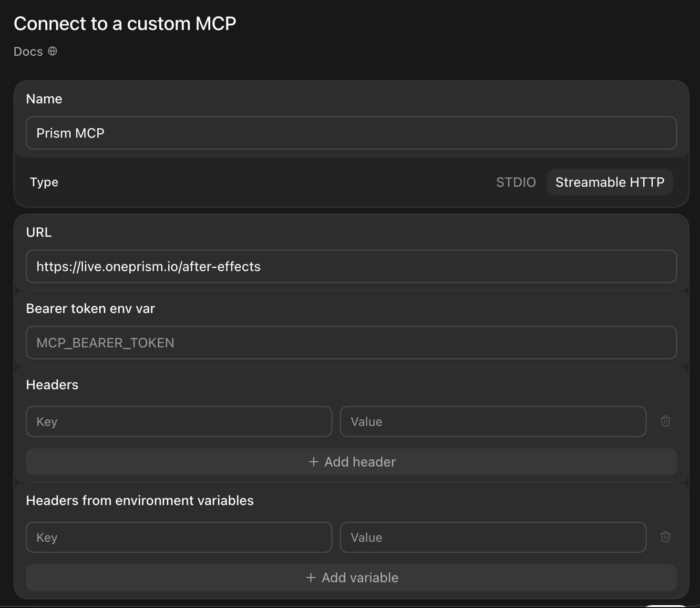The height and width of the screenshot is (608, 700).
Task: Click the Bearer token env var label
Action: pos(91,308)
